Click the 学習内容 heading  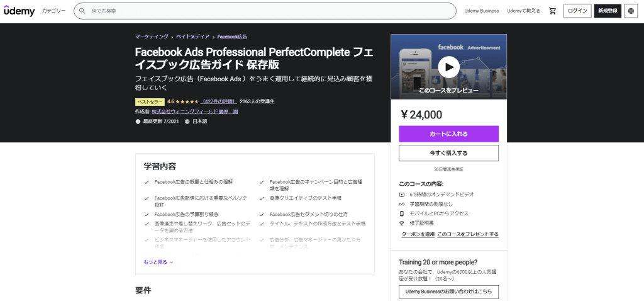160,166
